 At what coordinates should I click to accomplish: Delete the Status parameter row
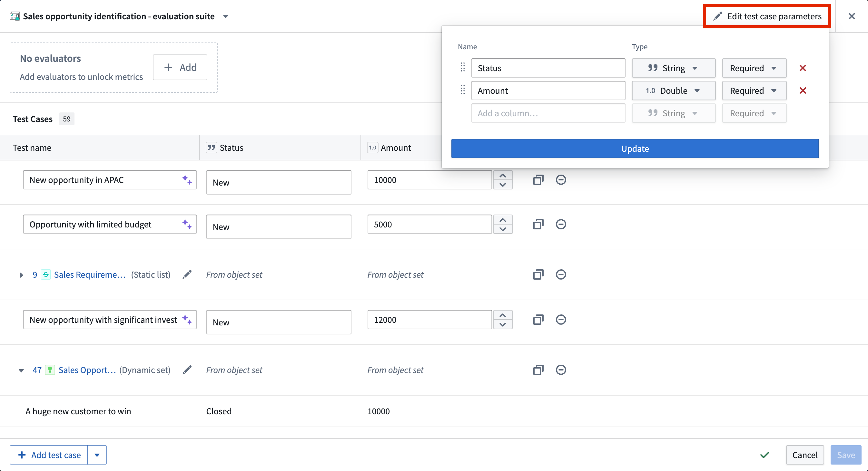coord(803,68)
